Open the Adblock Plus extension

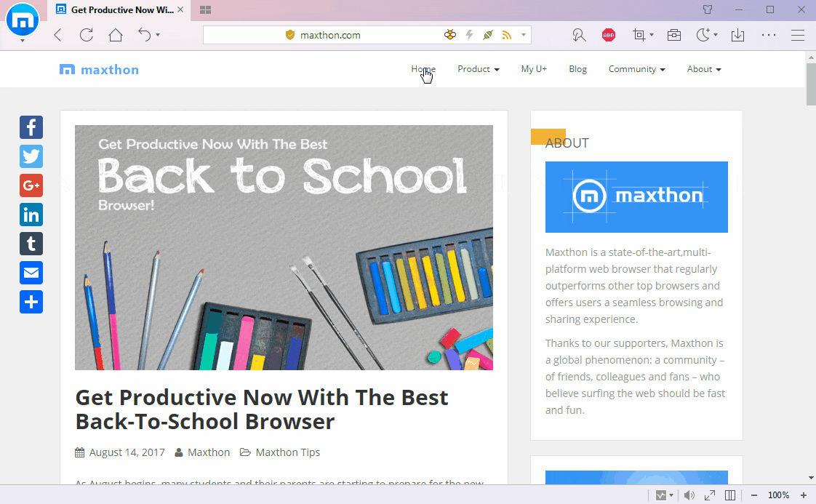pyautogui.click(x=608, y=35)
